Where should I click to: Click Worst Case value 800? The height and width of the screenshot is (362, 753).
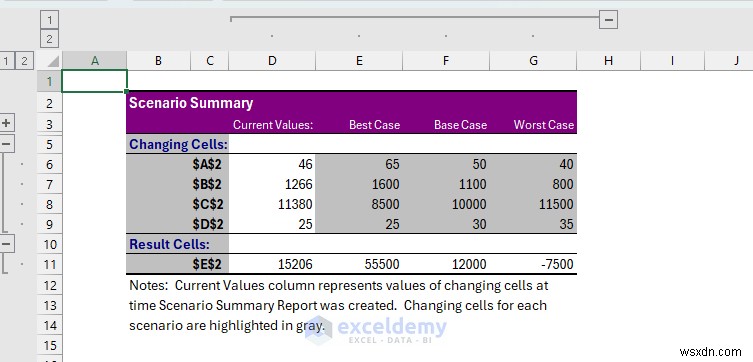pos(533,185)
